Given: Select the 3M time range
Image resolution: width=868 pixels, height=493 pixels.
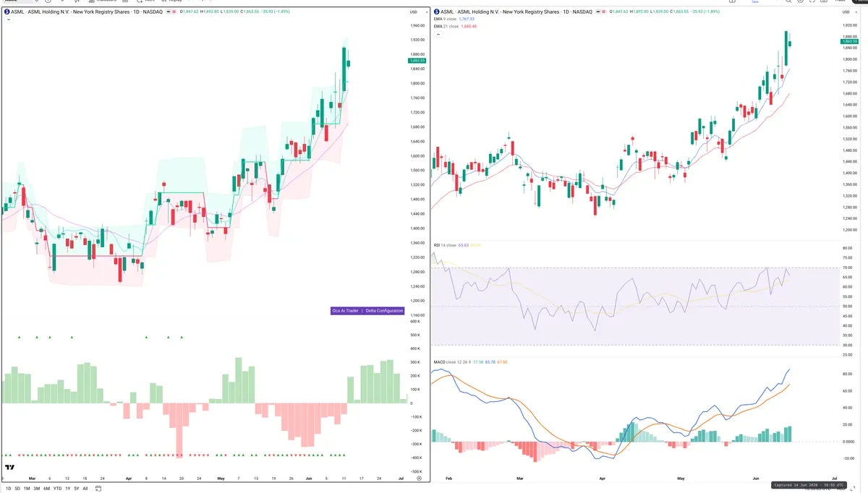Looking at the screenshot, I should pyautogui.click(x=36, y=488).
